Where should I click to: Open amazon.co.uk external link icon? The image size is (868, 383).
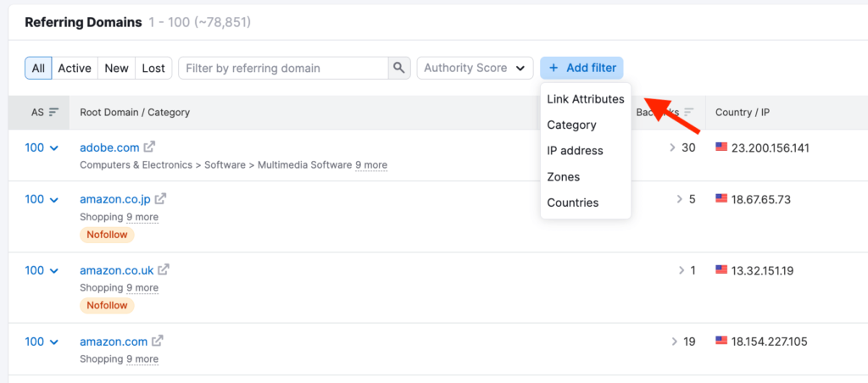tap(164, 270)
